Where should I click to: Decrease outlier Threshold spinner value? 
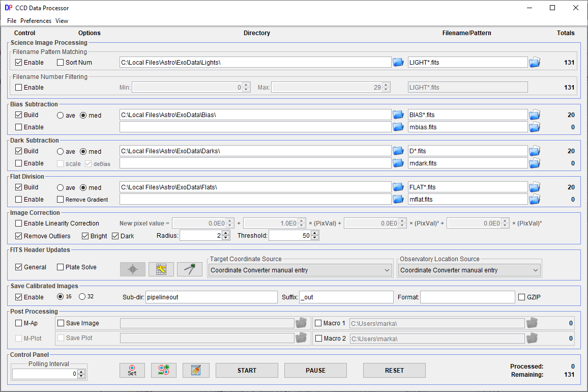pyautogui.click(x=315, y=238)
